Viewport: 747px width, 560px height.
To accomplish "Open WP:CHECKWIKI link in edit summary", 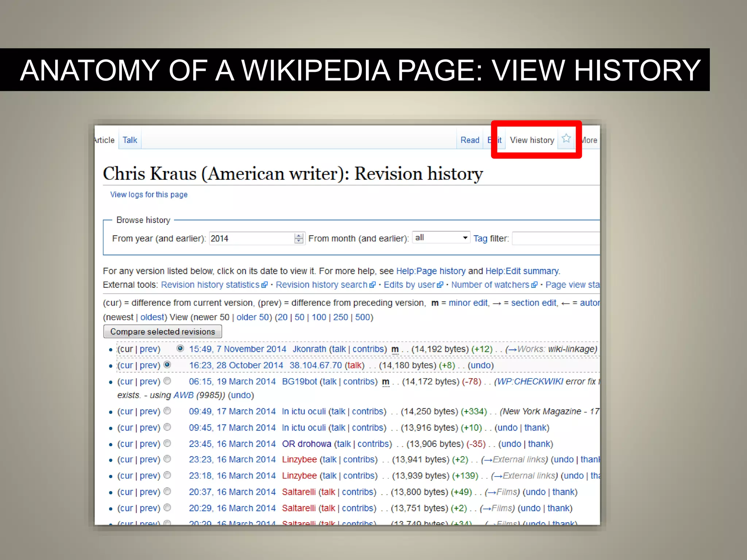I will click(530, 382).
